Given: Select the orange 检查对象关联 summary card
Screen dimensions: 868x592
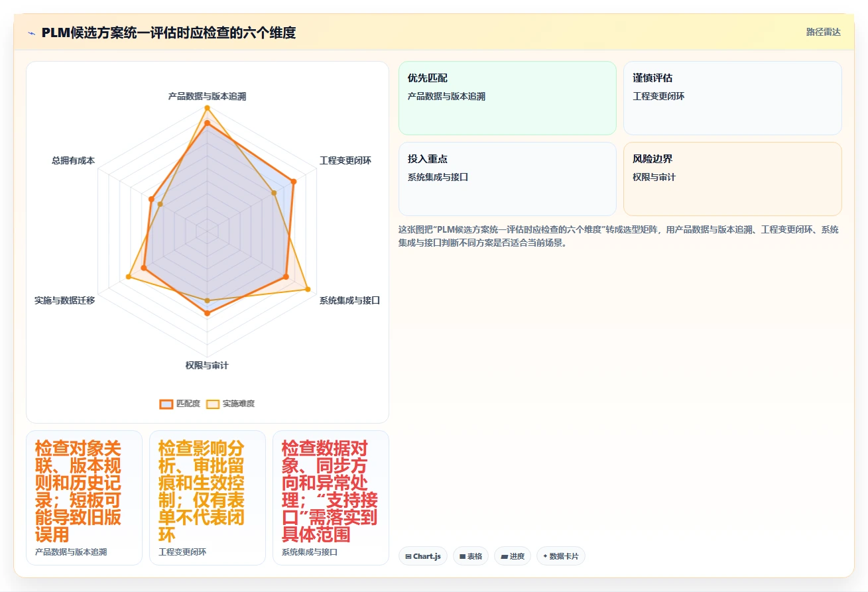Looking at the screenshot, I should pos(84,498).
